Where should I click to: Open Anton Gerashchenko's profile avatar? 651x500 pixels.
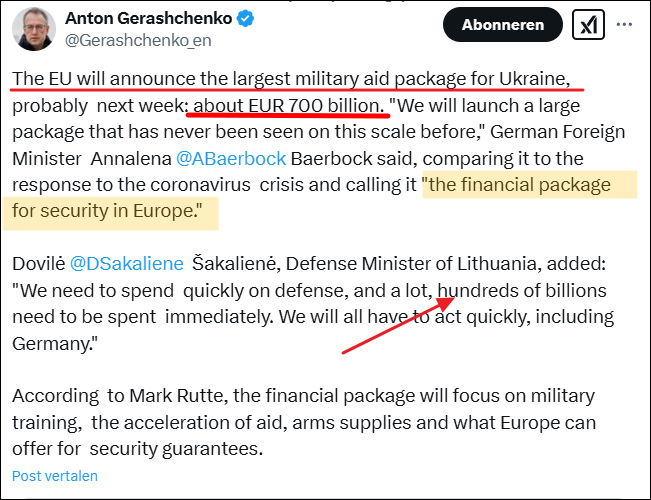(34, 28)
